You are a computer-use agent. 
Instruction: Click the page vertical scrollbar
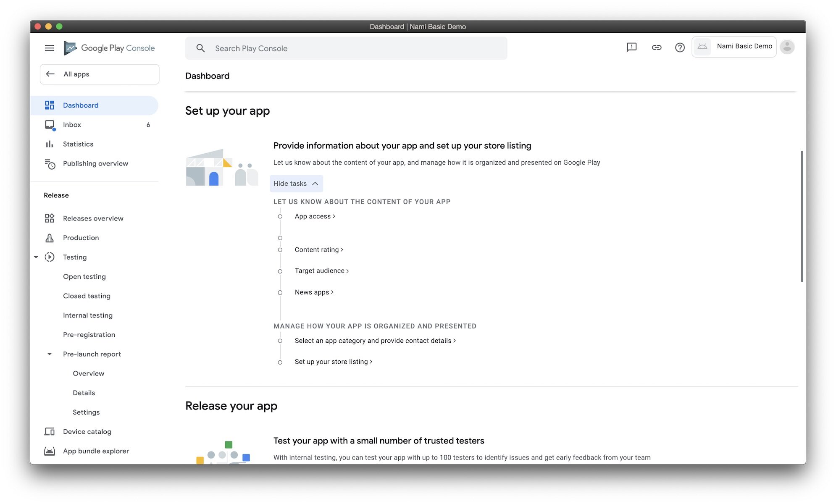(802, 216)
